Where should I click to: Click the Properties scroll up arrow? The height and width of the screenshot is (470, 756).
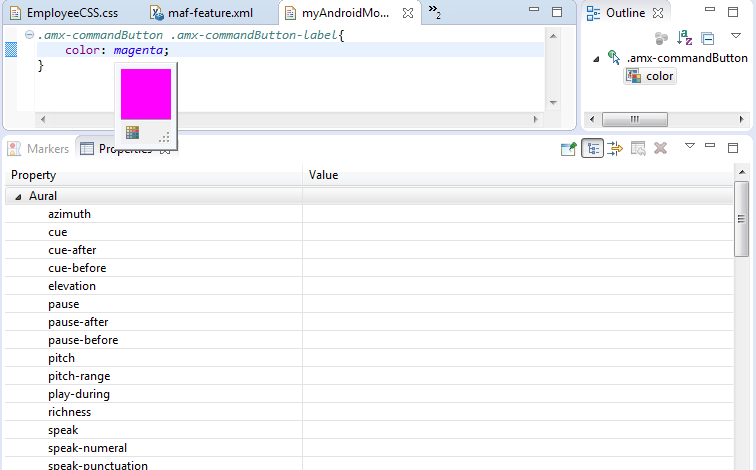(742, 172)
